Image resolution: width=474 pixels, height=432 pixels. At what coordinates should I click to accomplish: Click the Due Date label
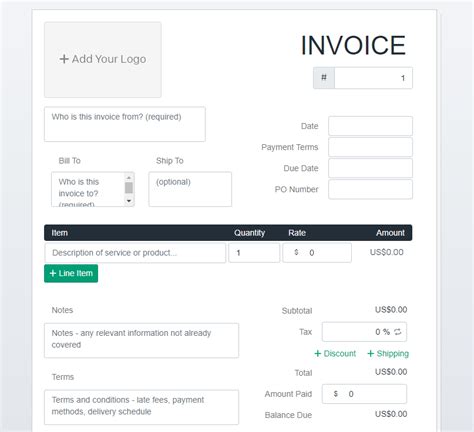(x=301, y=168)
